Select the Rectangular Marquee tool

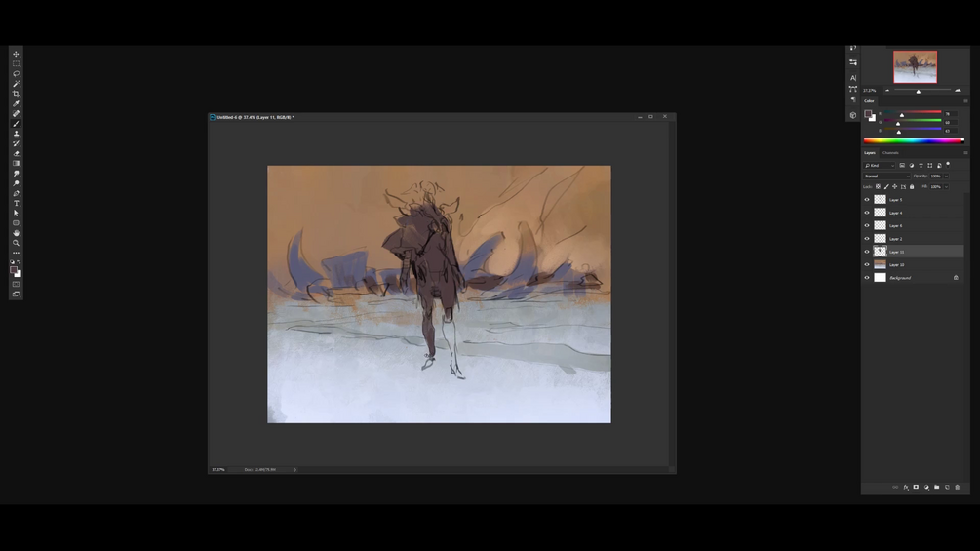coord(17,63)
